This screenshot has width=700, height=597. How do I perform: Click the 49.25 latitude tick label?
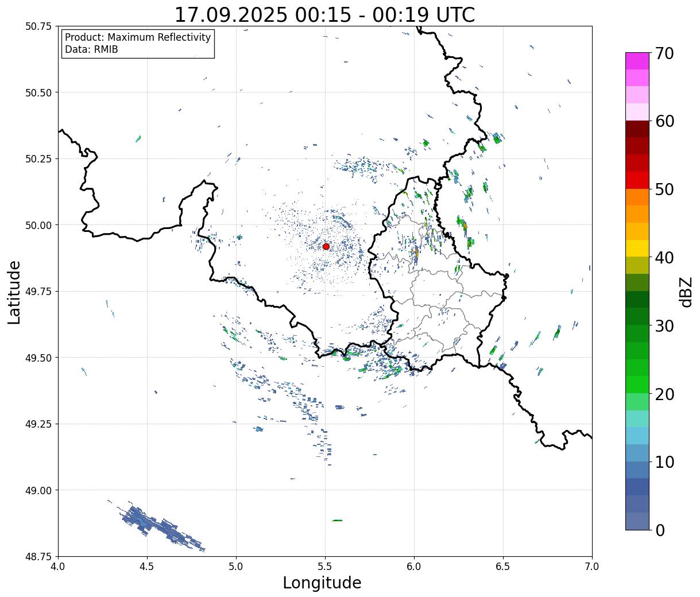click(38, 424)
